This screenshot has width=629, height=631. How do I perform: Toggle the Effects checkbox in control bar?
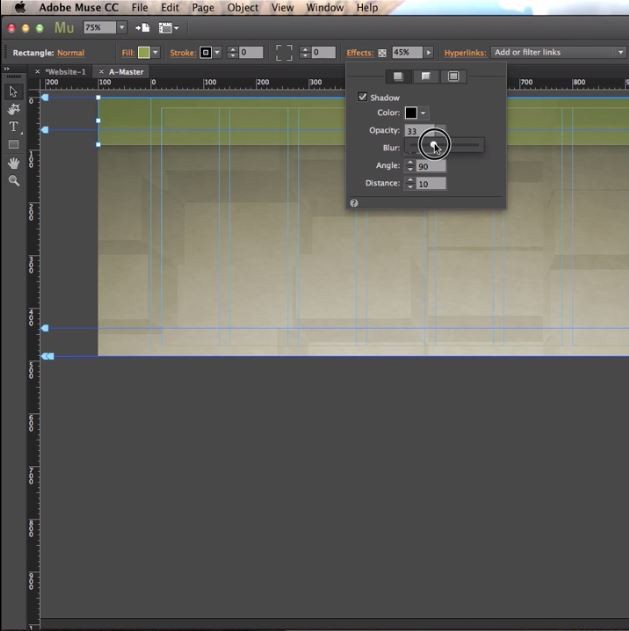point(382,52)
